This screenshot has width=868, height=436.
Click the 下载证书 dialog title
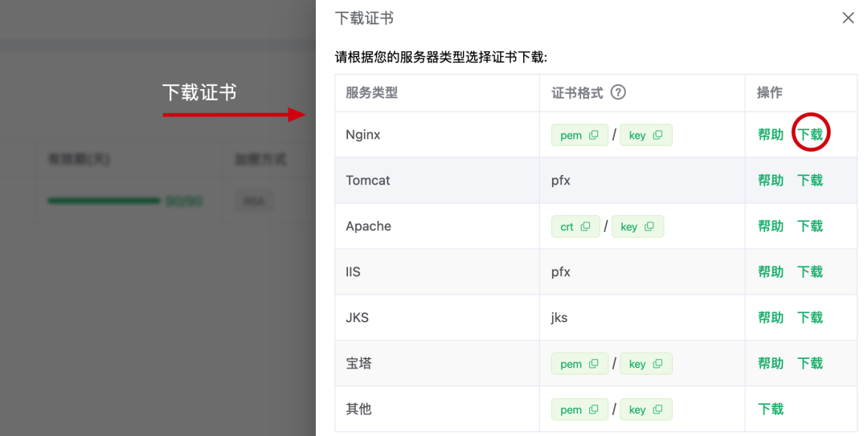364,18
